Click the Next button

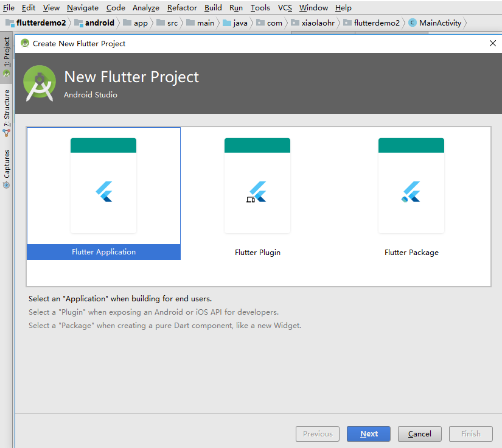tap(369, 434)
